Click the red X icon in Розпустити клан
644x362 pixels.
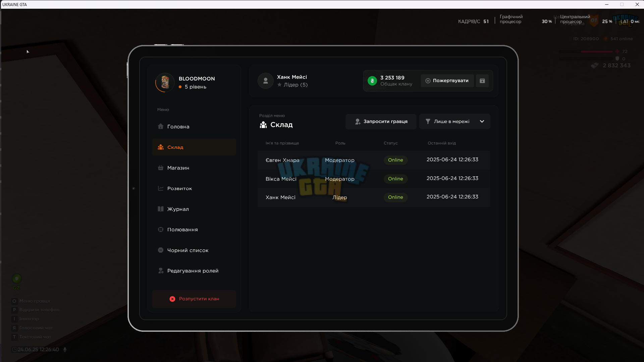tap(172, 299)
